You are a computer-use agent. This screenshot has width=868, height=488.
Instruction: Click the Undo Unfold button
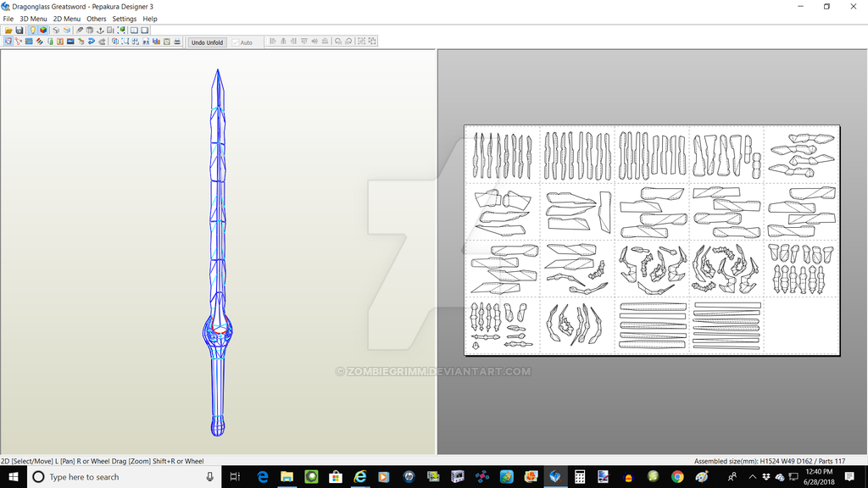(x=207, y=42)
